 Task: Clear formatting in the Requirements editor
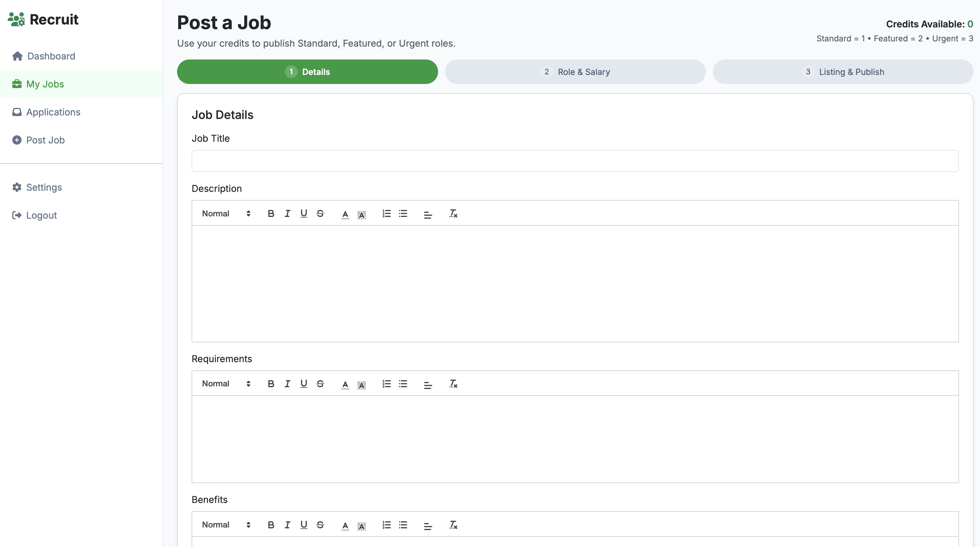tap(453, 384)
